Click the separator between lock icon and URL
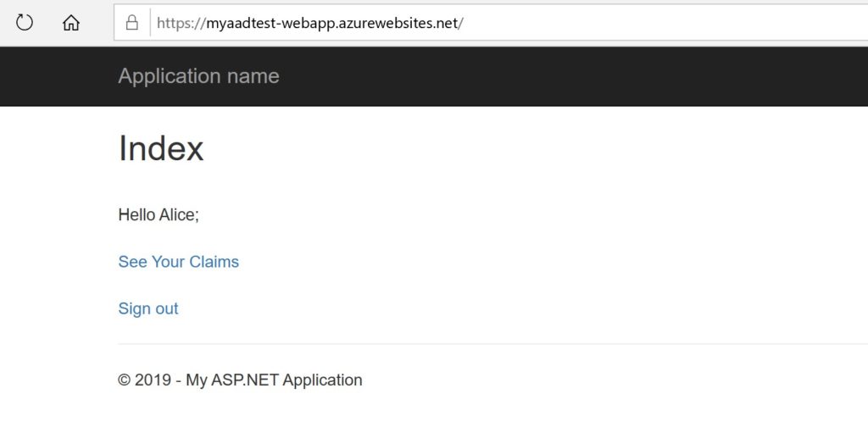Viewport: 868px width, 427px height. pyautogui.click(x=150, y=23)
